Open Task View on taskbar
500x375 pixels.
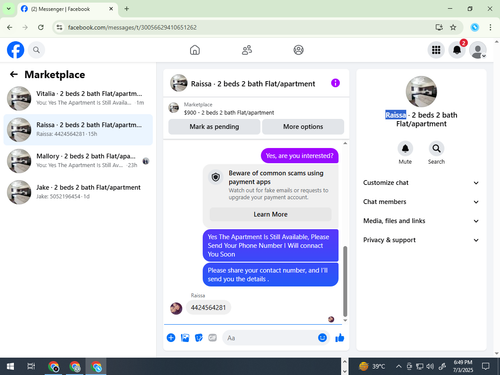pyautogui.click(x=31, y=367)
